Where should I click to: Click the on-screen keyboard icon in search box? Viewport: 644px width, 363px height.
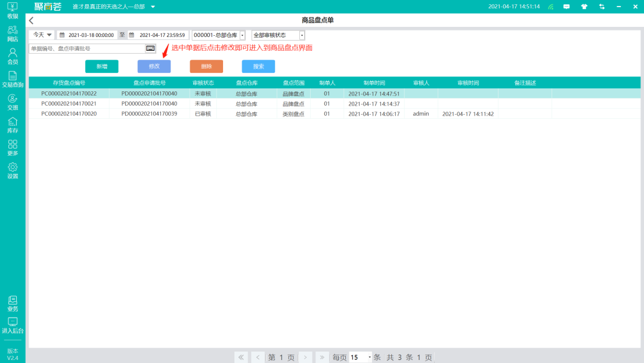pos(150,48)
